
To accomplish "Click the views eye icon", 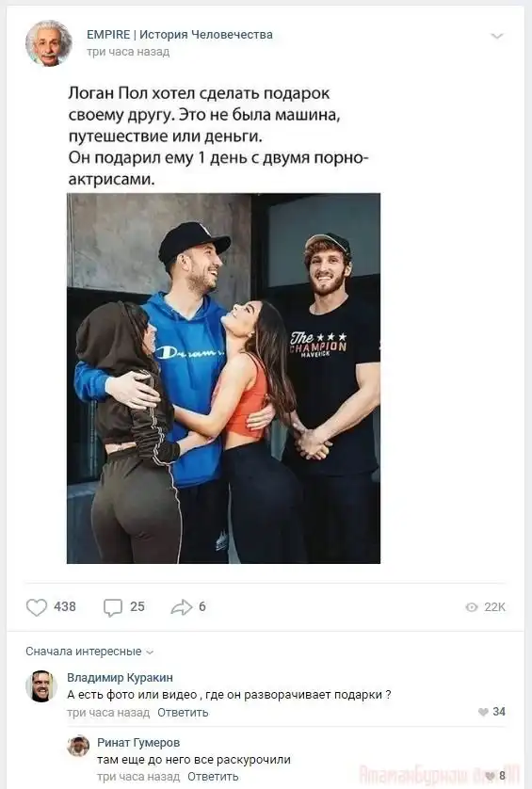I will click(x=472, y=607).
